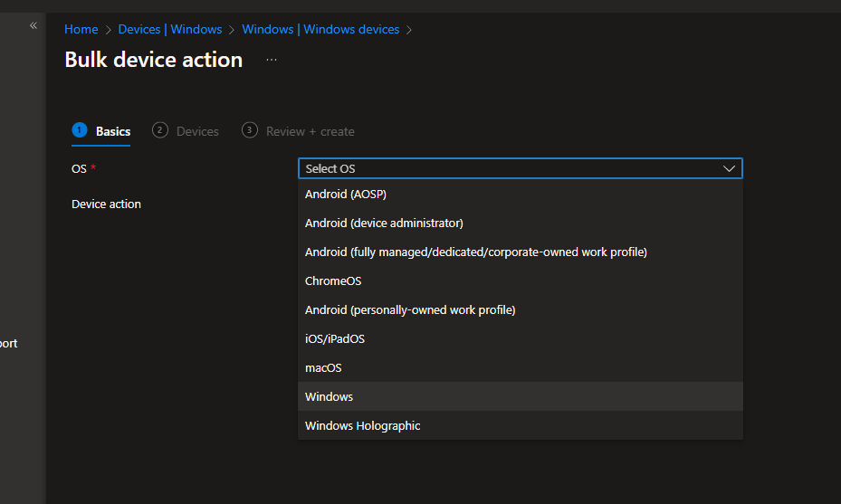Switch to the Basics tab
The image size is (841, 504).
[x=113, y=131]
